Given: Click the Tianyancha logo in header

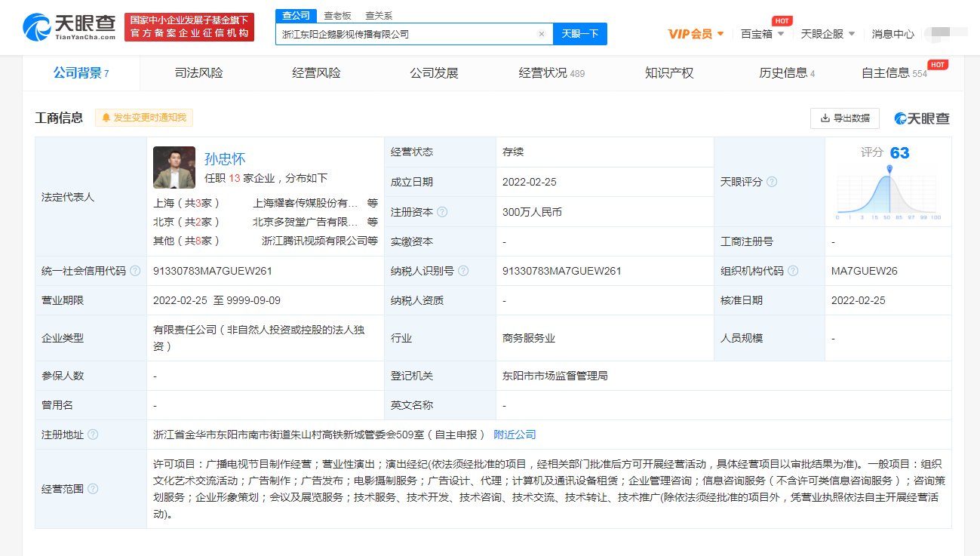Looking at the screenshot, I should tap(69, 27).
